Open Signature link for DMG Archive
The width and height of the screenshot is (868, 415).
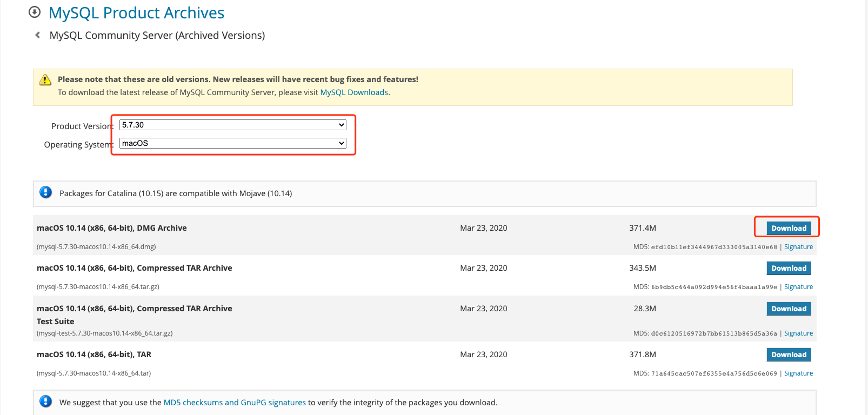pyautogui.click(x=798, y=247)
